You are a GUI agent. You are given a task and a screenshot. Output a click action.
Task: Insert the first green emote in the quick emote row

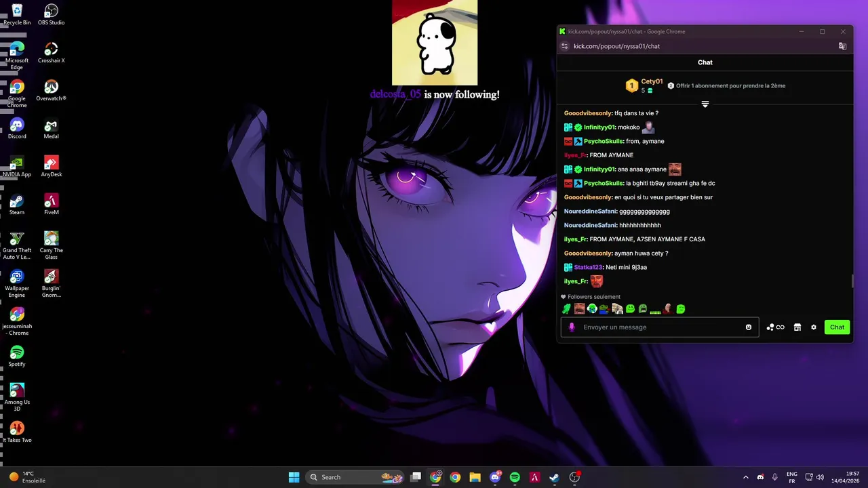click(566, 309)
